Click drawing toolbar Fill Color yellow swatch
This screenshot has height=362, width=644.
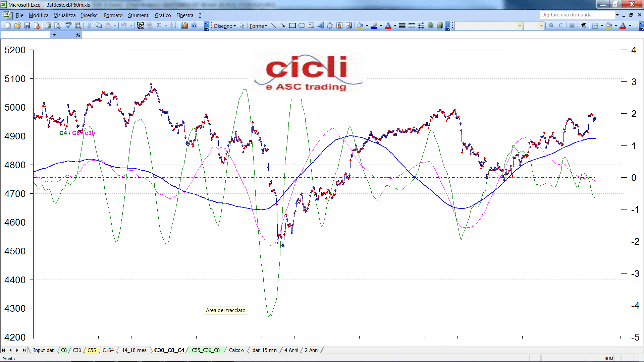pos(360,26)
